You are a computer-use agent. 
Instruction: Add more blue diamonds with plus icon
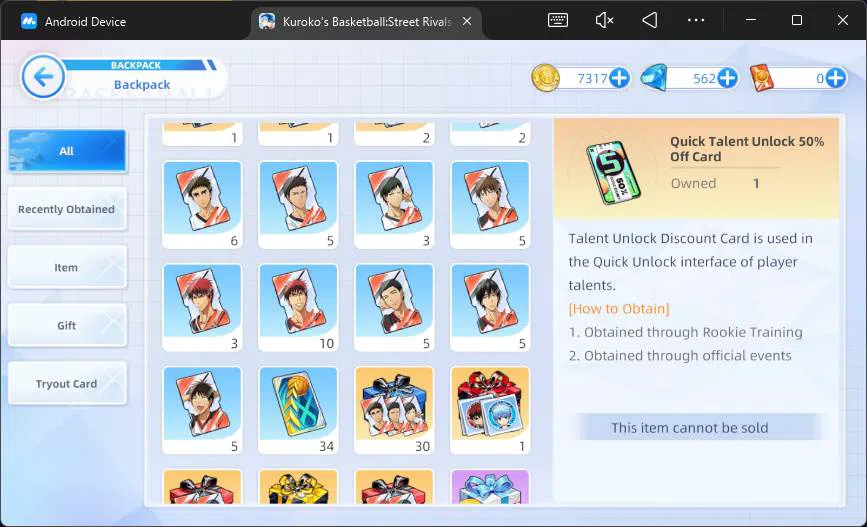(727, 78)
